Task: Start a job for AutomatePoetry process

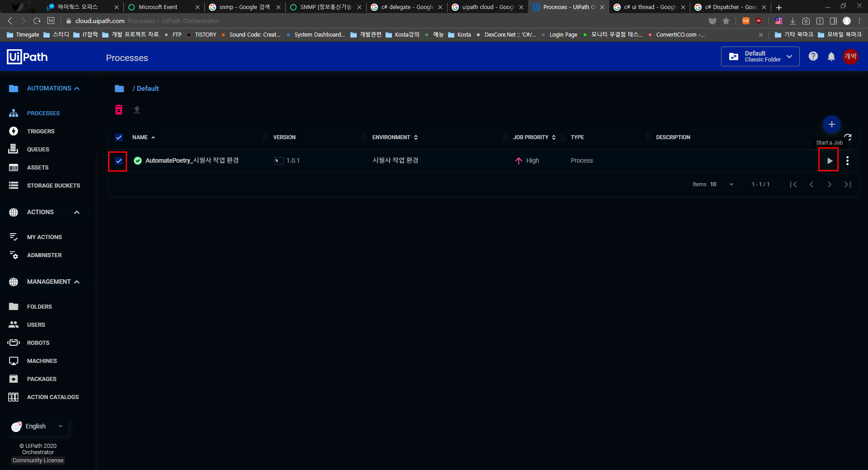Action: coord(829,160)
